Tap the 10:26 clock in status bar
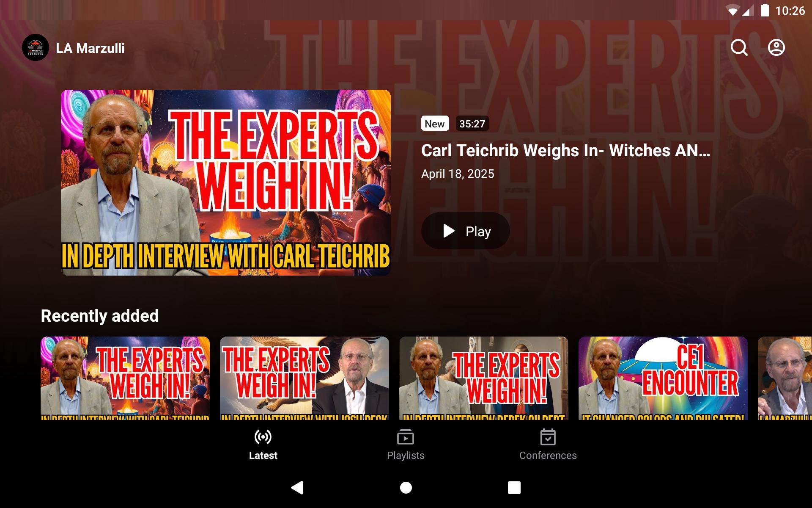This screenshot has height=508, width=812. pyautogui.click(x=790, y=11)
